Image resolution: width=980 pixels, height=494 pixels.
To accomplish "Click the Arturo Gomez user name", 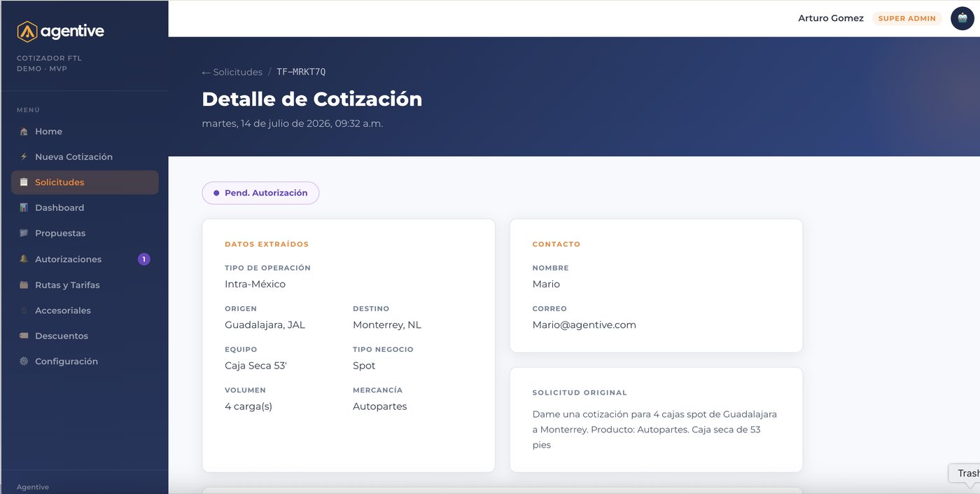I will [831, 18].
